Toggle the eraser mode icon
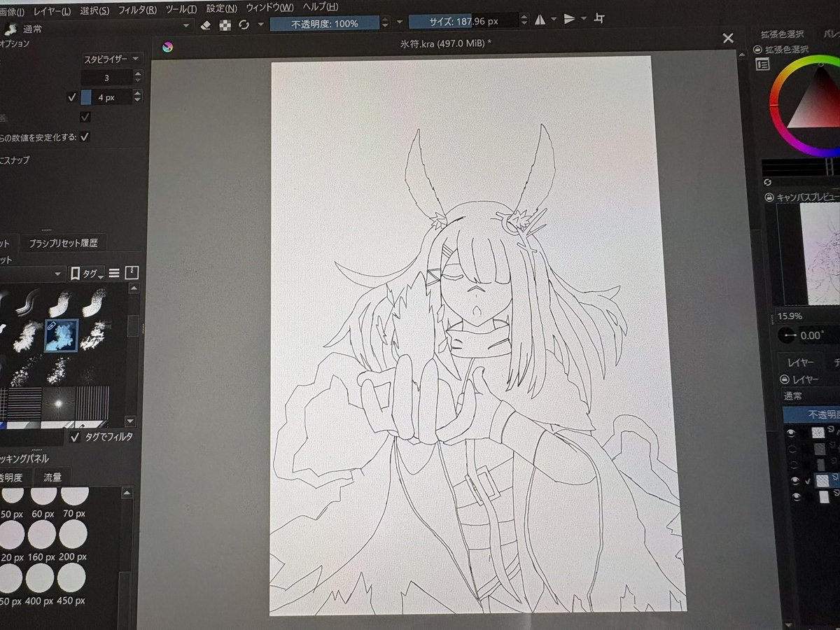 pyautogui.click(x=206, y=24)
